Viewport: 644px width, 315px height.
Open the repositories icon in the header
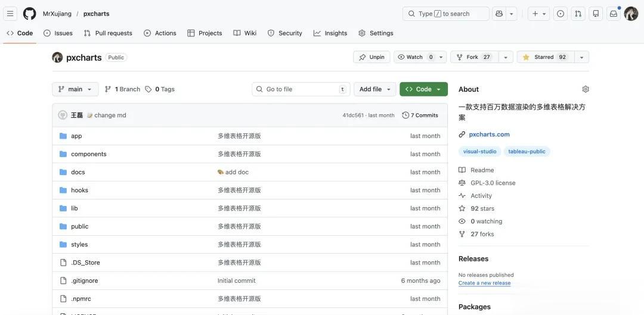596,14
